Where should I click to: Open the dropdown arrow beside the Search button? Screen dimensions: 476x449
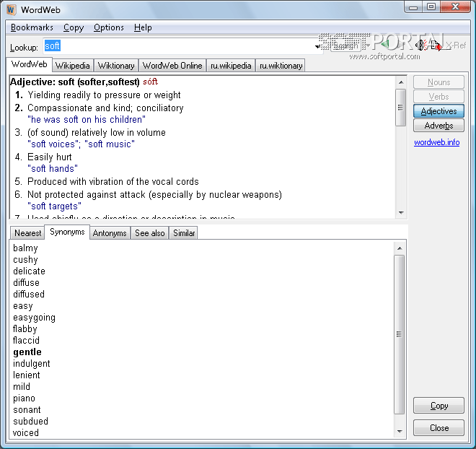click(367, 45)
